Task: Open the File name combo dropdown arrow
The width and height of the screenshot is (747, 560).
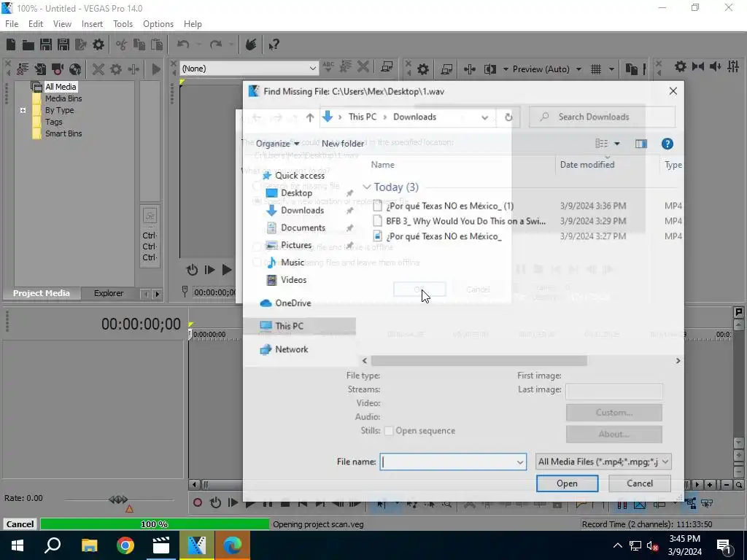Action: tap(519, 462)
